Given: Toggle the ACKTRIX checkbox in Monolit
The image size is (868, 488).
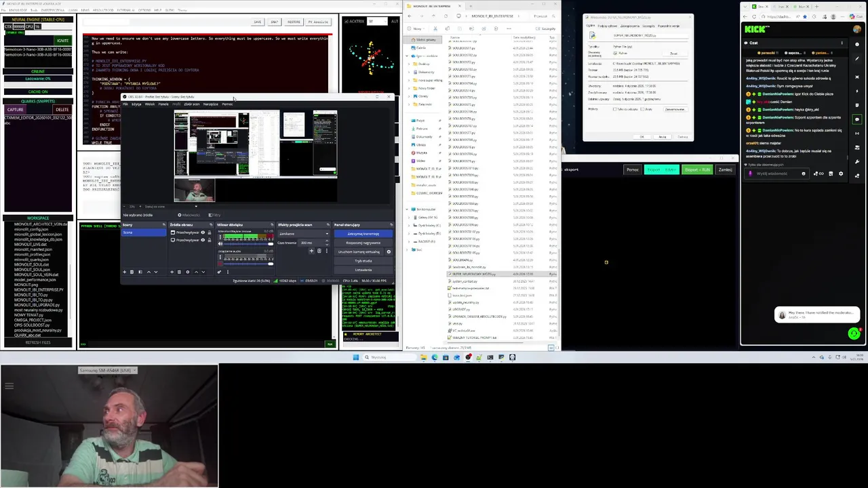Looking at the screenshot, I should pos(347,21).
